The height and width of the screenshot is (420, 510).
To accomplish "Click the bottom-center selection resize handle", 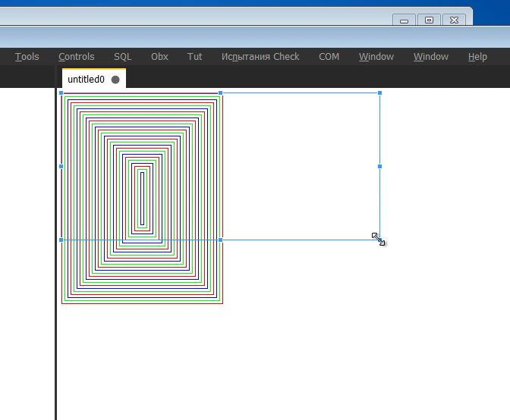I will [x=220, y=240].
